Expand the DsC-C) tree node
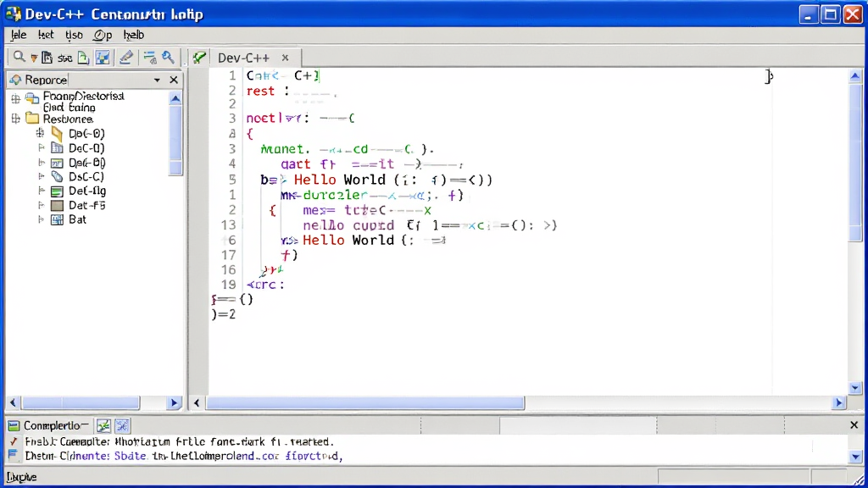The width and height of the screenshot is (868, 488). click(x=41, y=176)
